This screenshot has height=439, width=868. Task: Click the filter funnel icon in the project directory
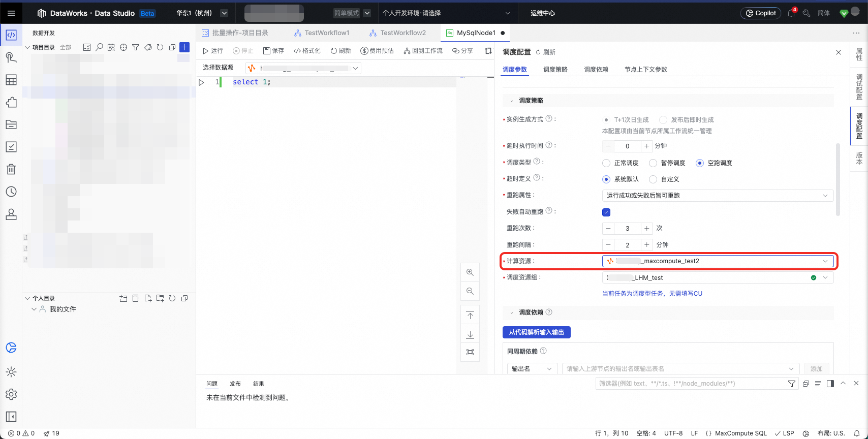[x=136, y=47]
